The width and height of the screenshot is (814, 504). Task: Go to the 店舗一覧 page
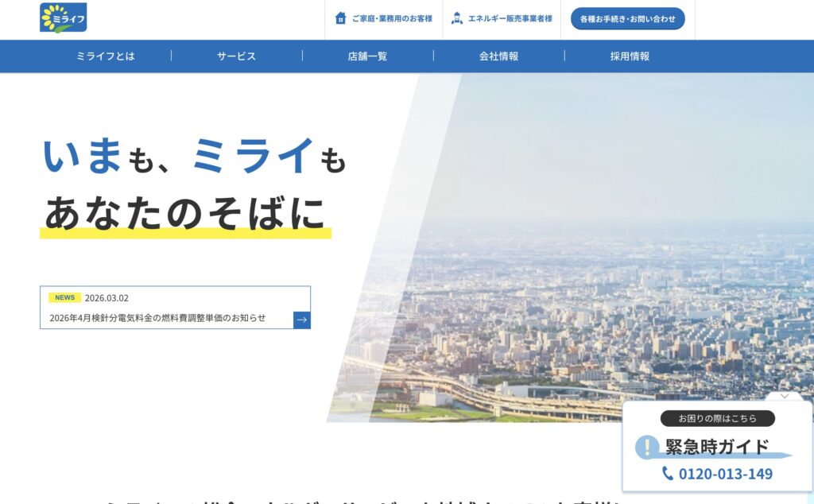[367, 56]
